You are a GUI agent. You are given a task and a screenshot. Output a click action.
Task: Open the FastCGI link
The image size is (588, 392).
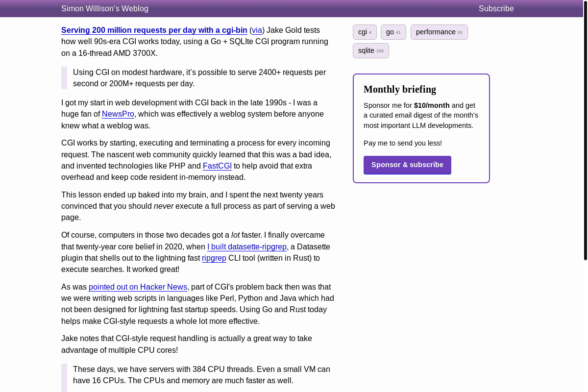pos(217,166)
